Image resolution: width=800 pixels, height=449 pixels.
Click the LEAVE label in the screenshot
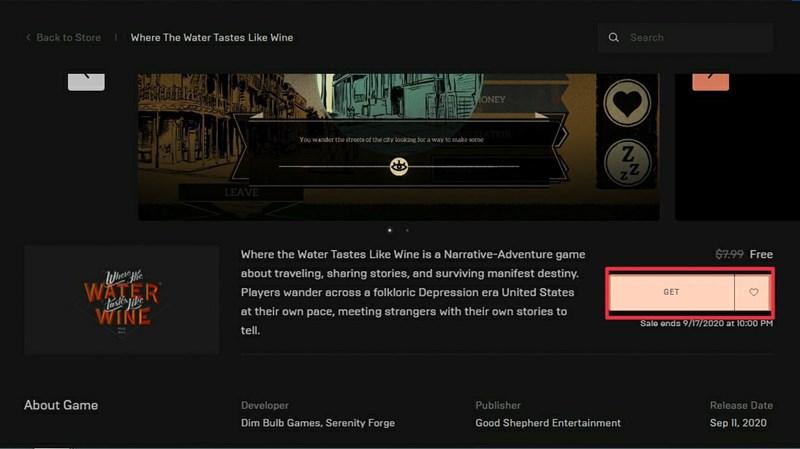coord(241,192)
